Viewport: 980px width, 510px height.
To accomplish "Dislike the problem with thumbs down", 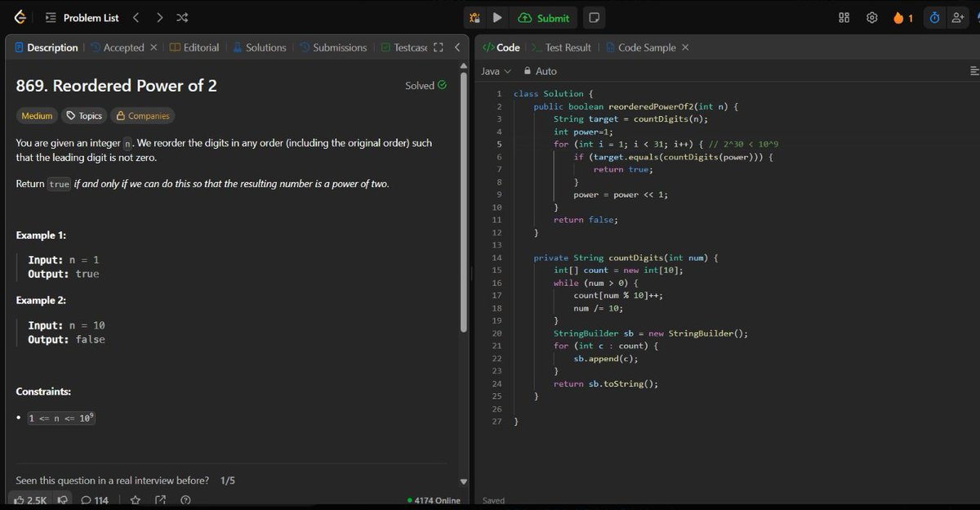I will (63, 500).
